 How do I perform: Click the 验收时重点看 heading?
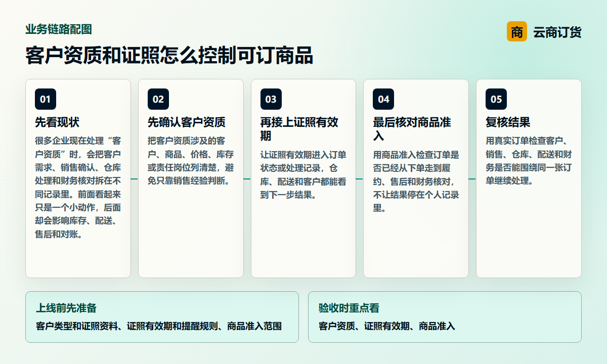pos(349,308)
